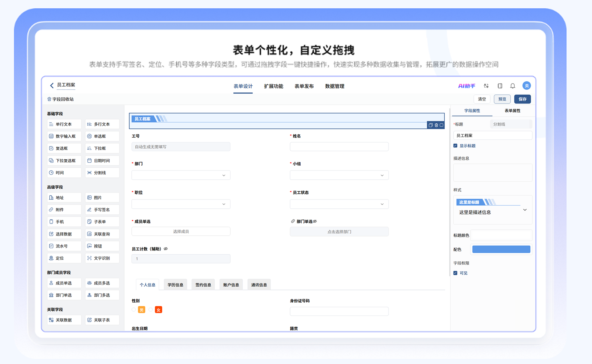Click 点击选择部门 button
Screen dimensions: 592x364
[339, 232]
